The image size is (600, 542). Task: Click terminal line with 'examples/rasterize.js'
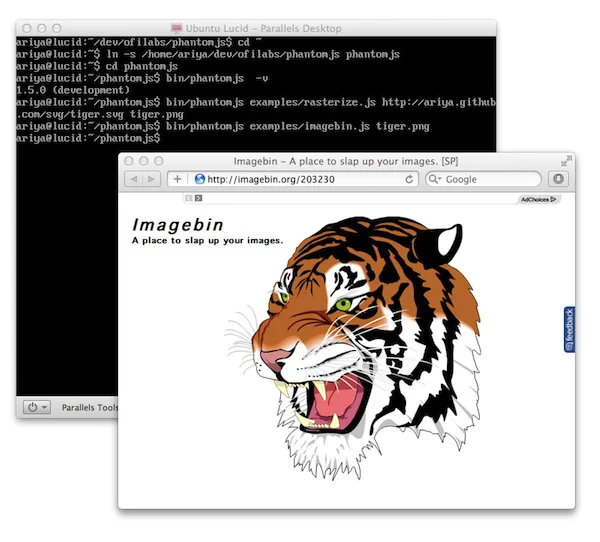(x=256, y=103)
